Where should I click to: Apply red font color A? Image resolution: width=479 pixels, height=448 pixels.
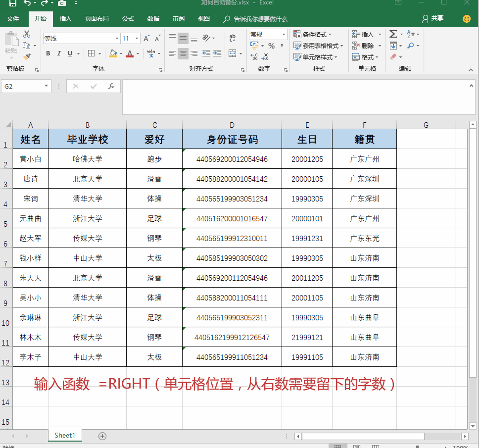click(130, 53)
